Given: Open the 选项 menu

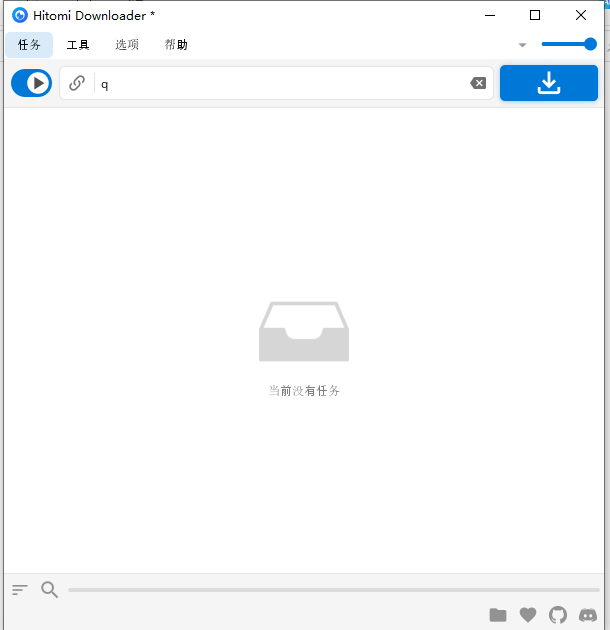Looking at the screenshot, I should [127, 45].
